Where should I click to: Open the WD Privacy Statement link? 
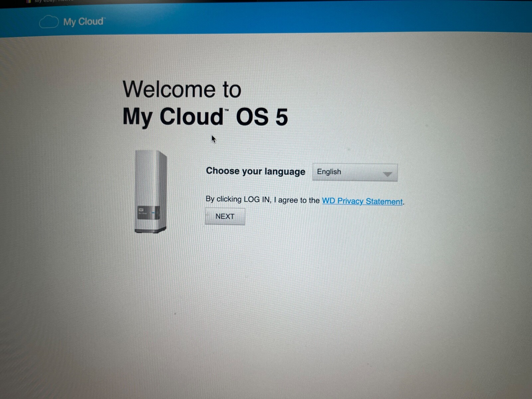[x=362, y=201]
